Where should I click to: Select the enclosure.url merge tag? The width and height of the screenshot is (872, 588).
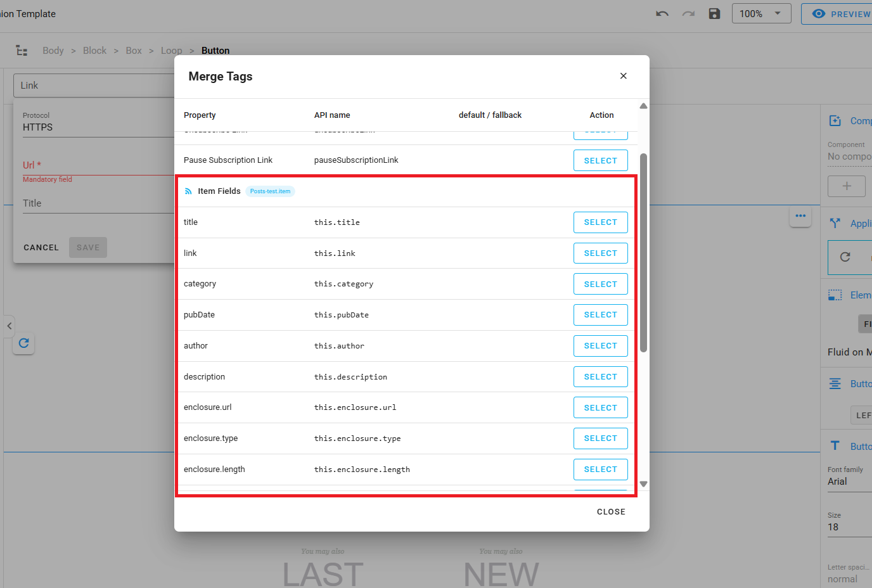click(x=601, y=407)
